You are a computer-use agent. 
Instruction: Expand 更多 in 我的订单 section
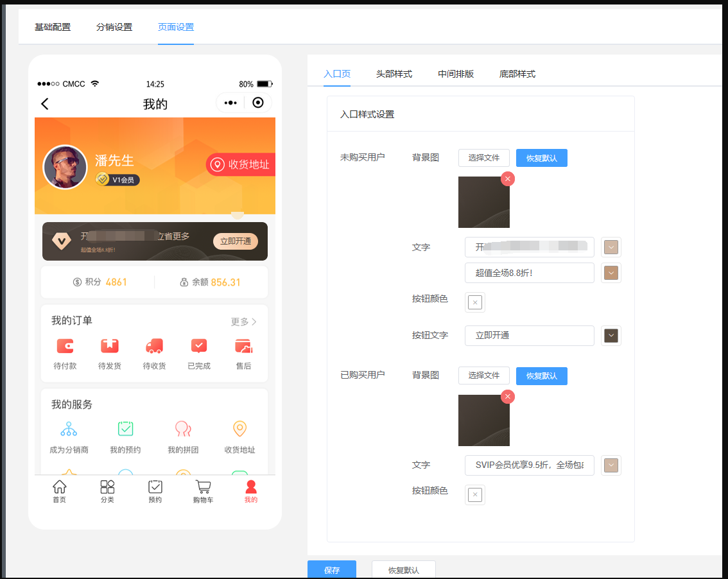click(244, 322)
